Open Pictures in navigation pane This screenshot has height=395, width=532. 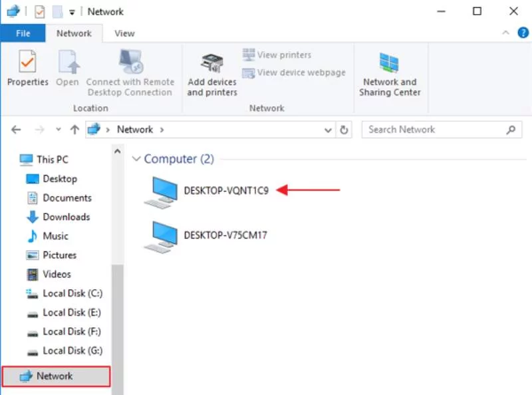click(51, 255)
